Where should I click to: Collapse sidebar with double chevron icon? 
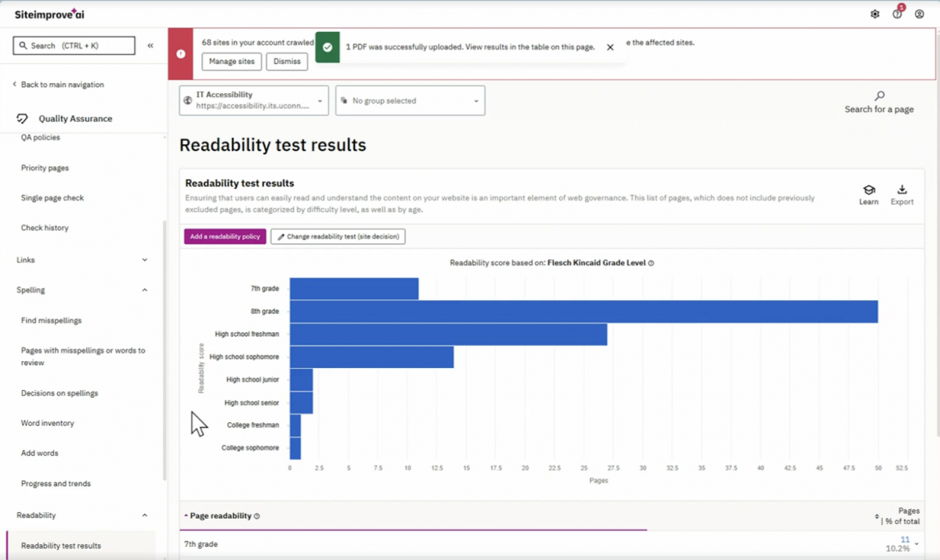pyautogui.click(x=150, y=45)
